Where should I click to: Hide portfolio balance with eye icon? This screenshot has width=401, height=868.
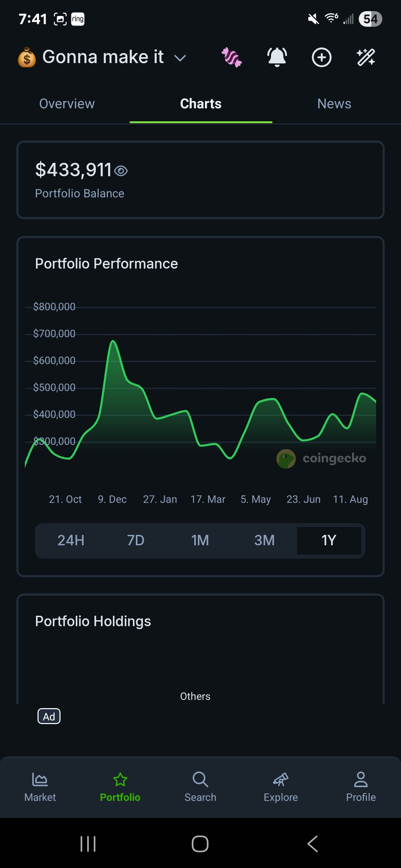click(121, 171)
